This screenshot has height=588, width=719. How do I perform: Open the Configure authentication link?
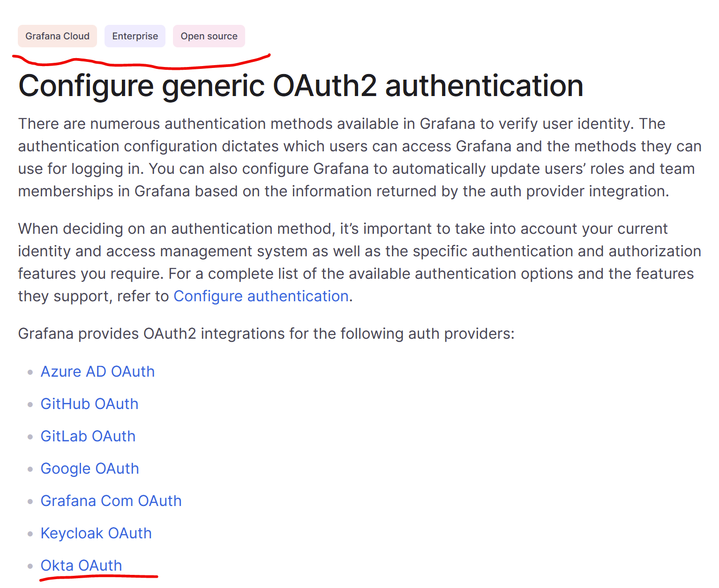click(261, 296)
